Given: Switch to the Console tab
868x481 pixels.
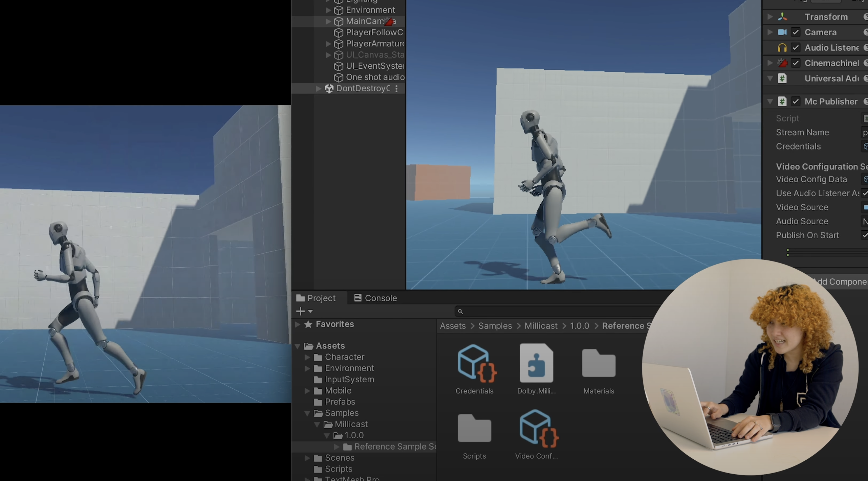Looking at the screenshot, I should [x=380, y=298].
